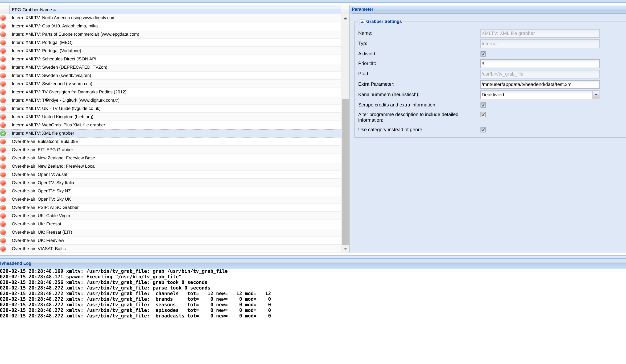The width and height of the screenshot is (626, 364).
Task: Click log line 'grab took 0 seconds'
Action: point(104,282)
